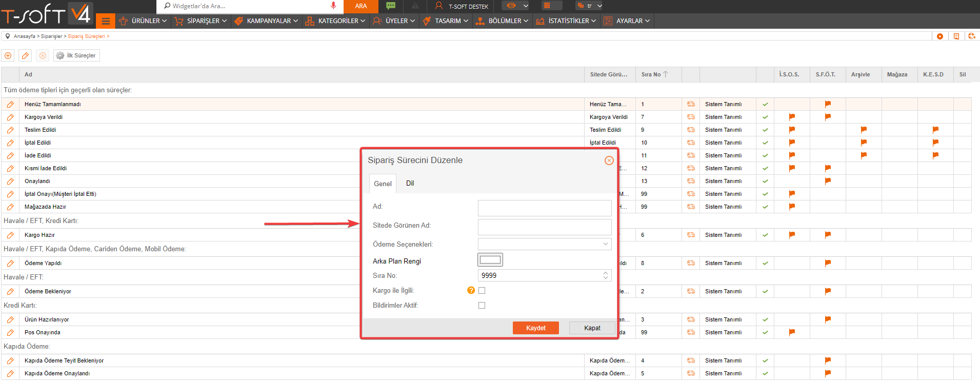Add a new order process
This screenshot has height=382, width=980.
(x=8, y=55)
